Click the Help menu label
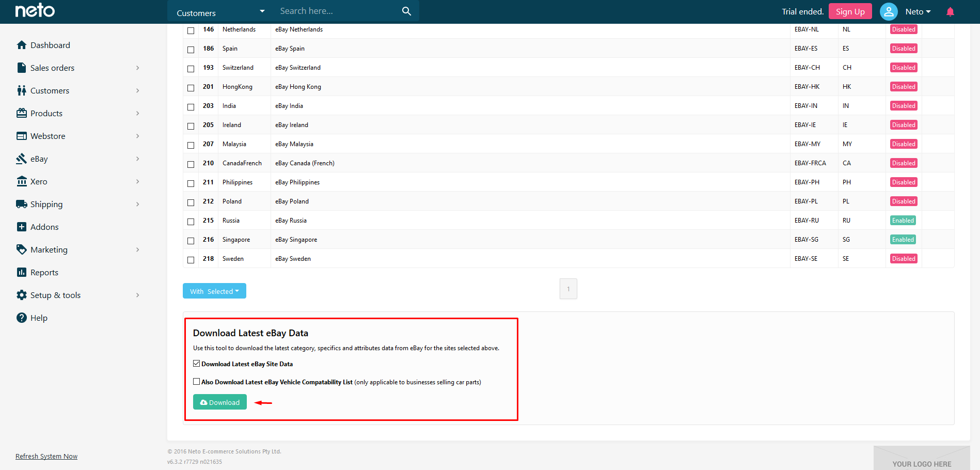The width and height of the screenshot is (980, 470). click(39, 318)
